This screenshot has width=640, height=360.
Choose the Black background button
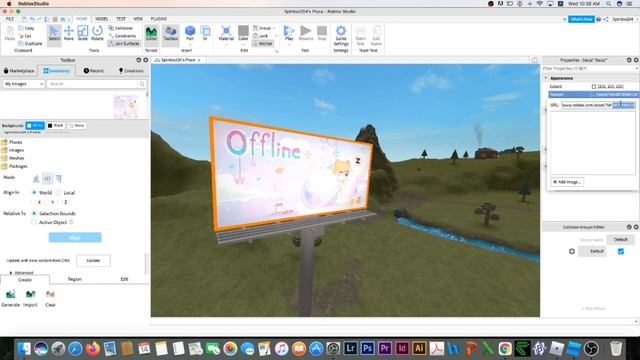[x=56, y=125]
